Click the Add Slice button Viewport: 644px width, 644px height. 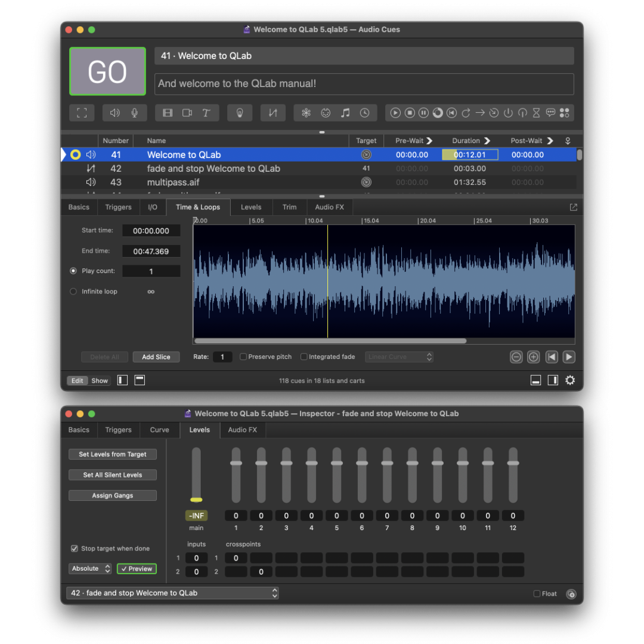click(156, 357)
